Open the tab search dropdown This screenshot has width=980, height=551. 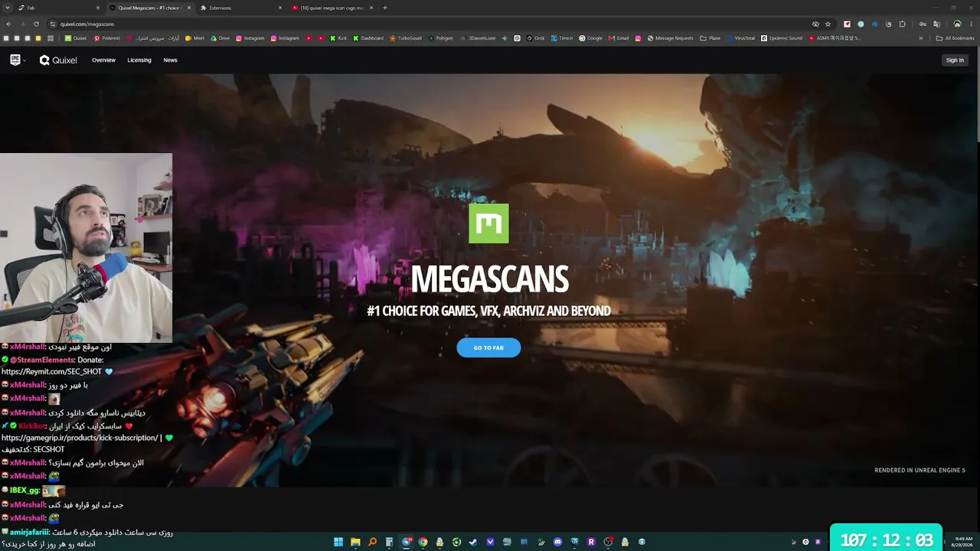6,8
